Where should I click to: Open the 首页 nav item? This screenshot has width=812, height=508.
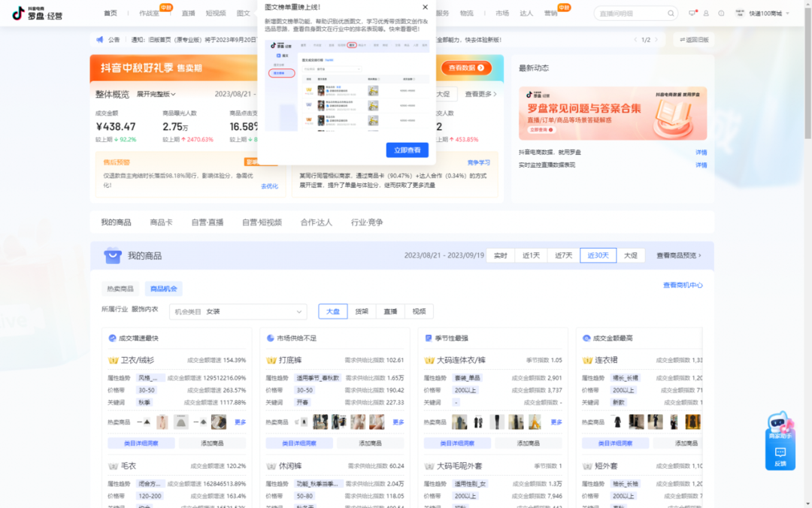coord(111,14)
